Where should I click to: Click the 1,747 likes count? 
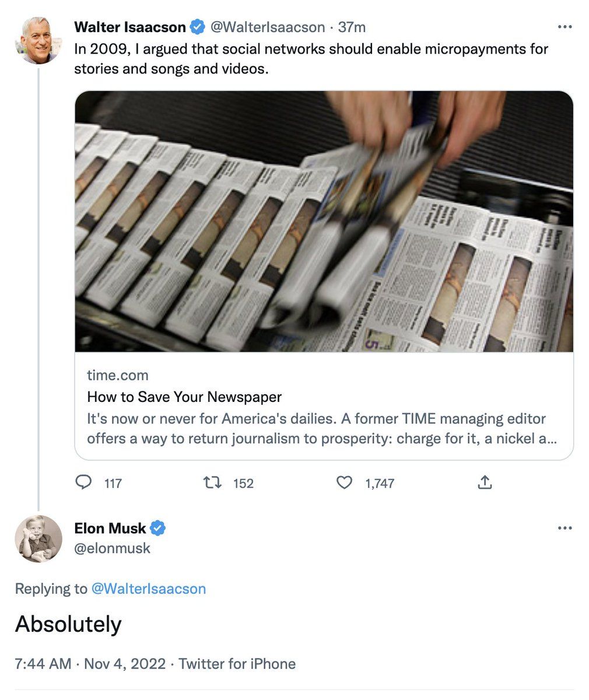pos(380,484)
